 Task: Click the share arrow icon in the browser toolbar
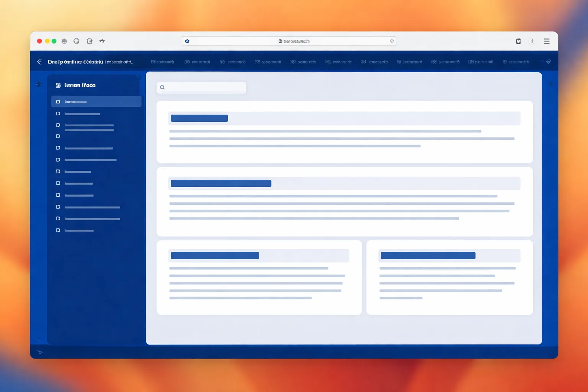[x=102, y=41]
